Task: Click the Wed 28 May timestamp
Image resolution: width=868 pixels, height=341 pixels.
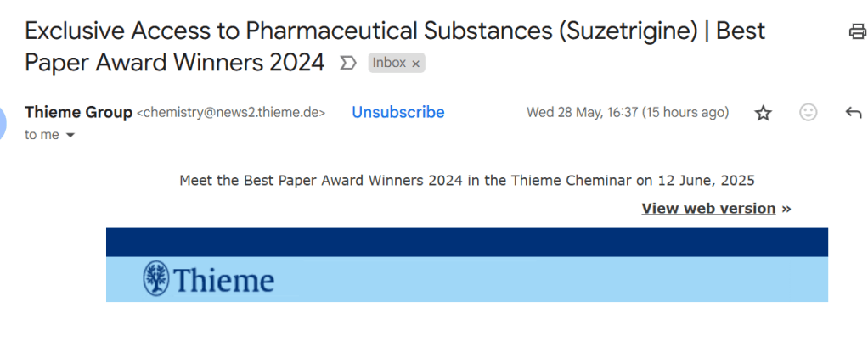Action: (628, 113)
